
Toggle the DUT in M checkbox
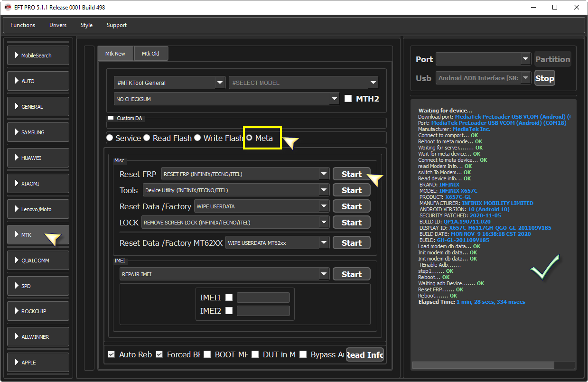(255, 354)
